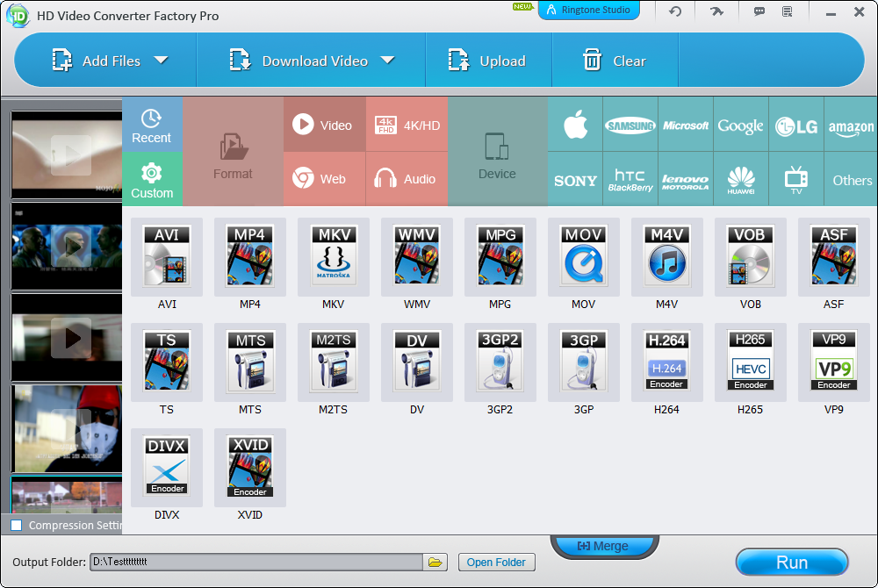This screenshot has width=878, height=588.
Task: Select H.264 encoder
Action: coord(667,362)
